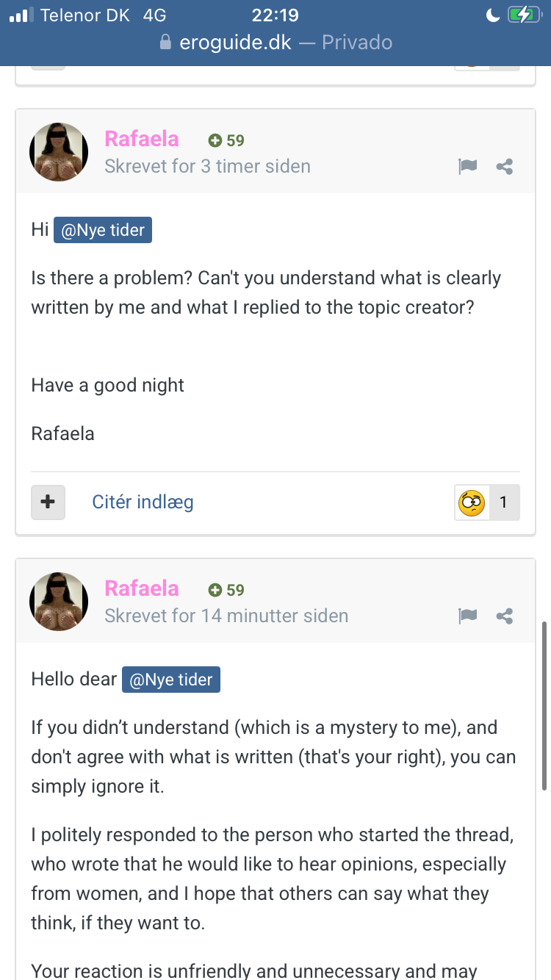Image resolution: width=551 pixels, height=980 pixels.
Task: Tap the green reputation plus icon, first post
Action: (215, 140)
